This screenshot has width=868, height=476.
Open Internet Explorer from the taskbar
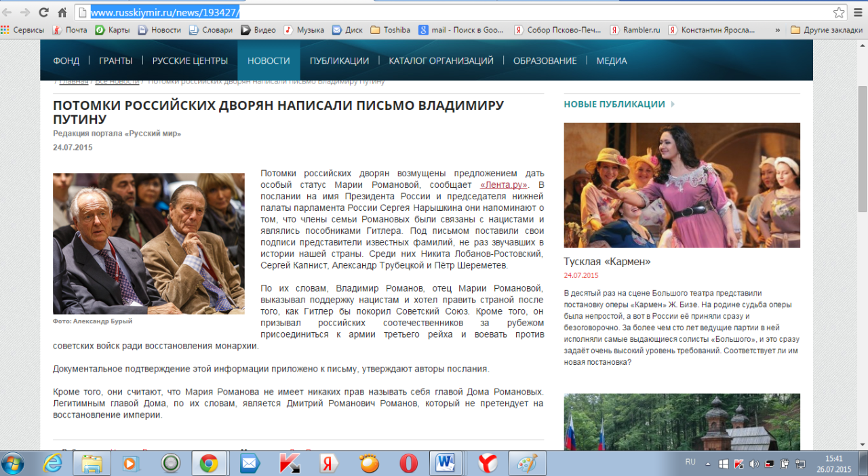click(52, 463)
